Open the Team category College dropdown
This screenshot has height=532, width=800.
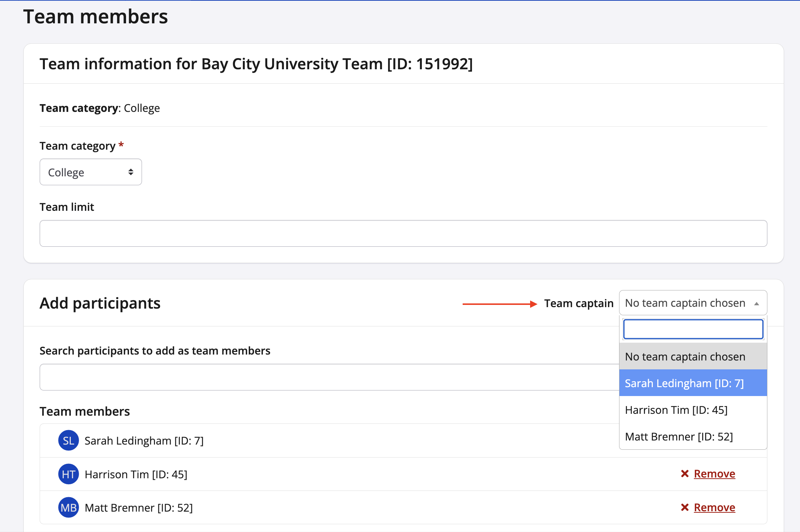[x=90, y=172]
